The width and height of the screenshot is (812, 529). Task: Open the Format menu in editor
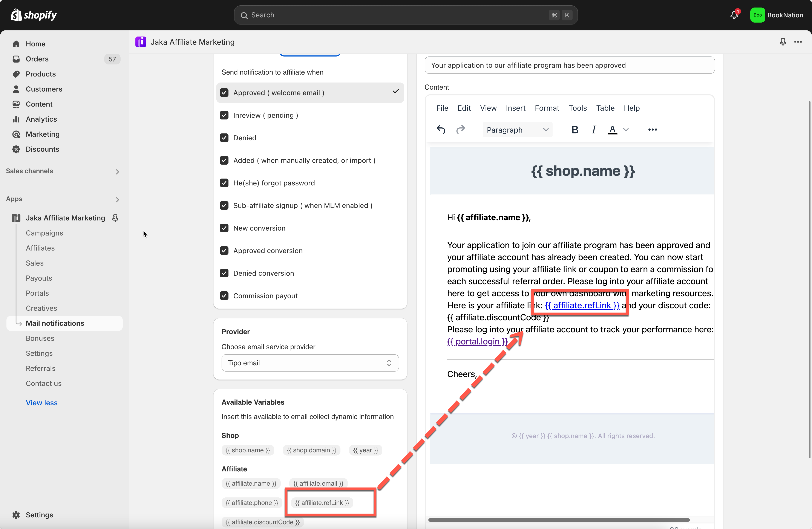click(x=547, y=108)
